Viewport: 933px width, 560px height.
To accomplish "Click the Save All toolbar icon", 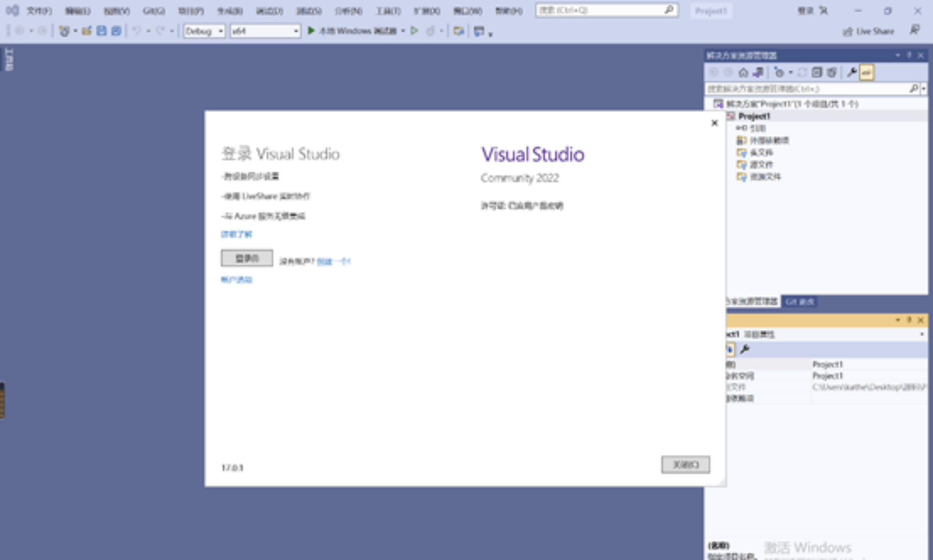I will click(116, 31).
